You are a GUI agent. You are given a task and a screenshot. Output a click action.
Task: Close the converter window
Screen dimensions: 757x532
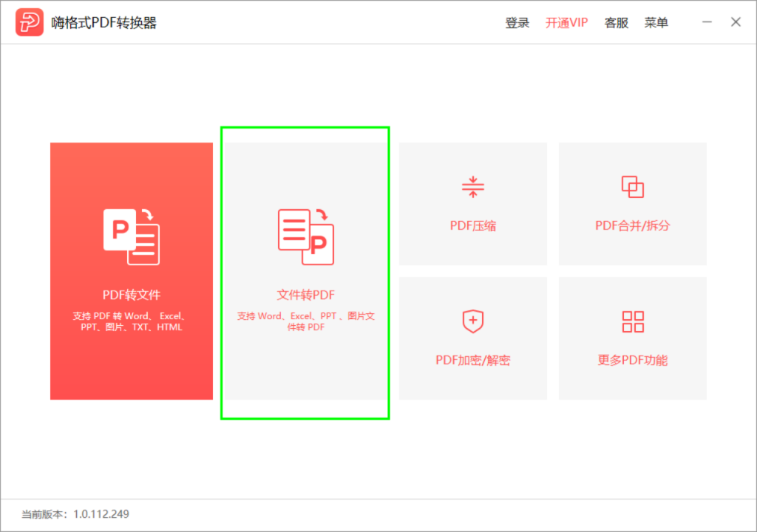736,22
